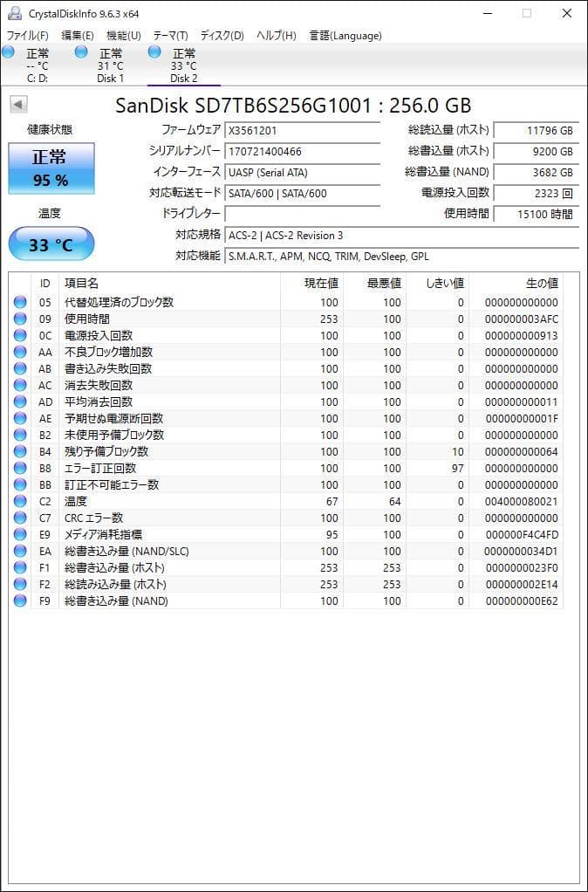Viewport: 588px width, 892px height.
Task: Click the しきい値 column header
Action: pos(437,284)
